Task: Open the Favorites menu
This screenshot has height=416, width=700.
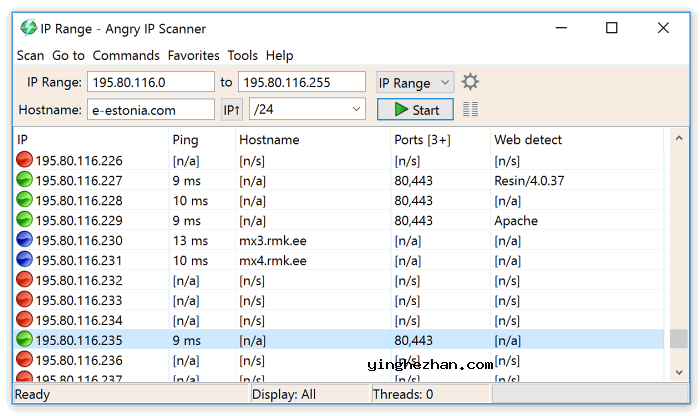Action: tap(193, 55)
